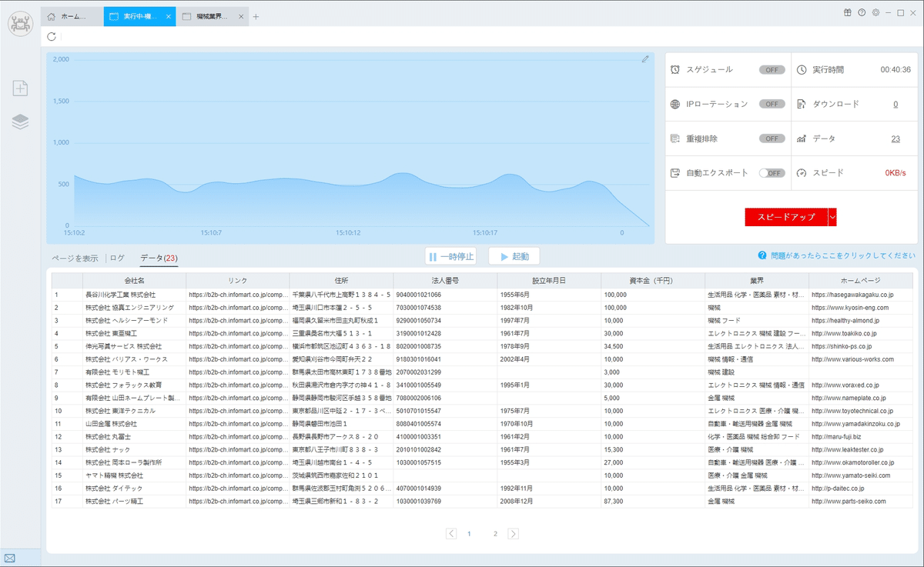Select the ログ tab

coord(117,258)
